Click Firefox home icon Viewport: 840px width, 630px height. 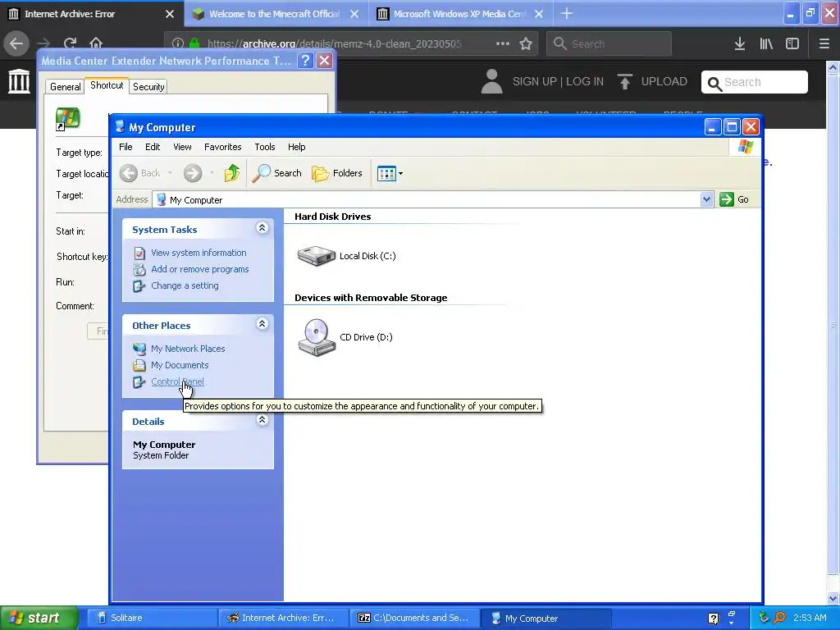point(96,43)
